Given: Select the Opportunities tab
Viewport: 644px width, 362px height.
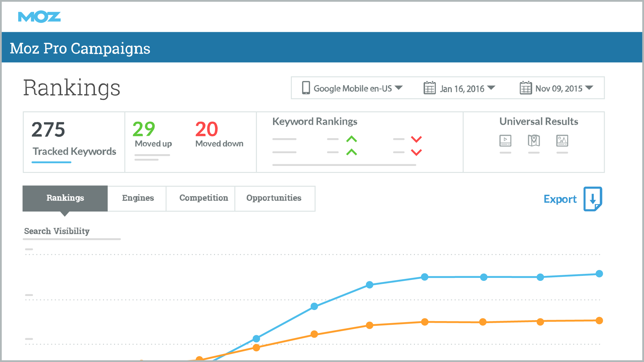Looking at the screenshot, I should coord(274,198).
